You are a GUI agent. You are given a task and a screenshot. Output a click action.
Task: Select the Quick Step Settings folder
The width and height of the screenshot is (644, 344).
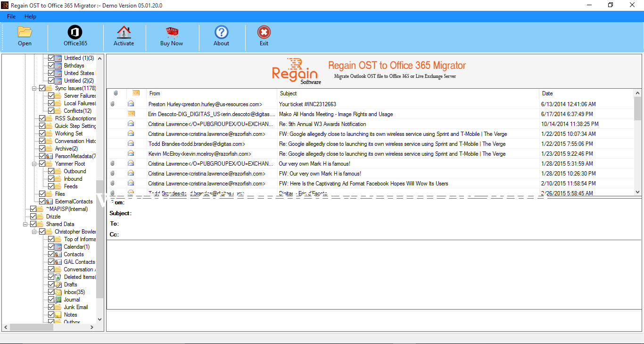[75, 126]
